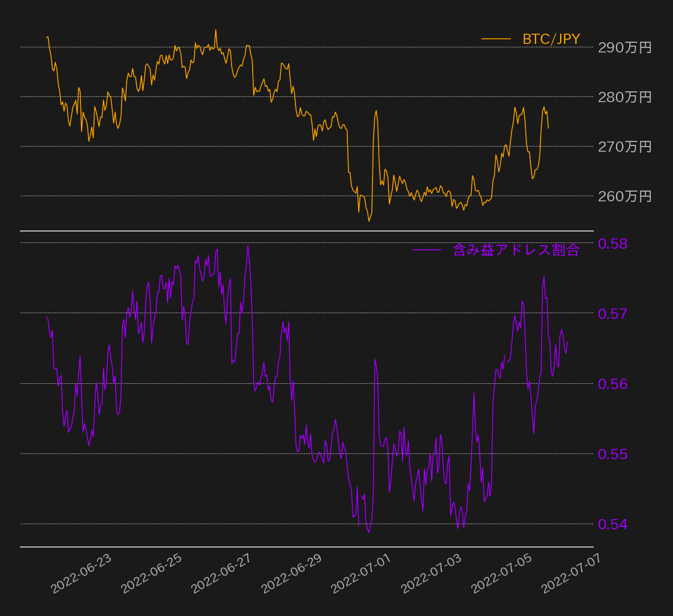
Task: Click the 270万円 price axis label
Action: [x=625, y=147]
